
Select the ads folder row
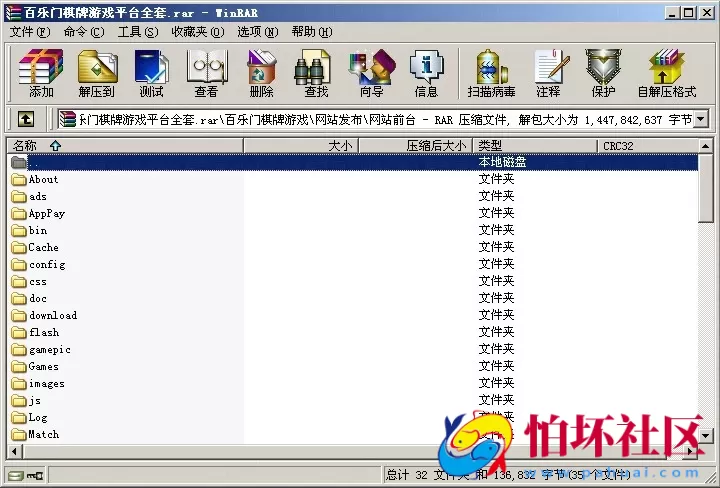(x=353, y=196)
